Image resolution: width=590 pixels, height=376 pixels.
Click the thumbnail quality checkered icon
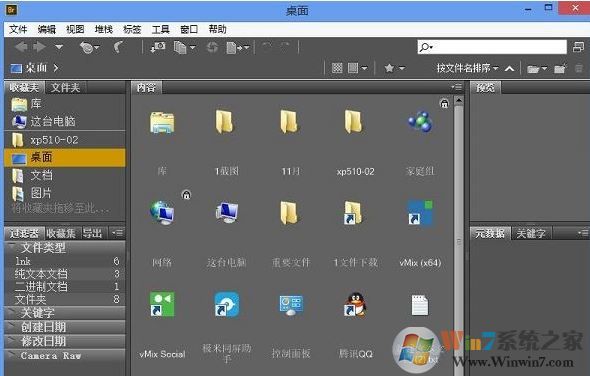pyautogui.click(x=337, y=68)
